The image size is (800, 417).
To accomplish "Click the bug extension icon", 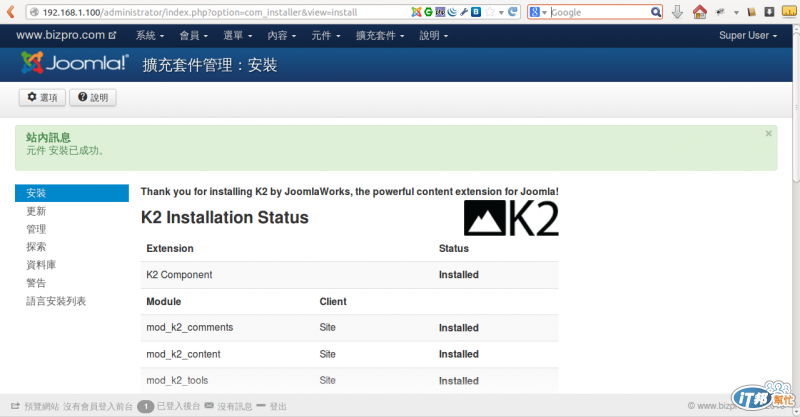I will tap(720, 12).
